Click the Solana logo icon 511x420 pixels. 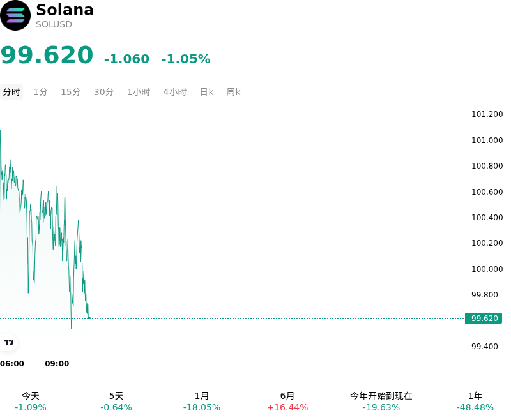pyautogui.click(x=15, y=15)
